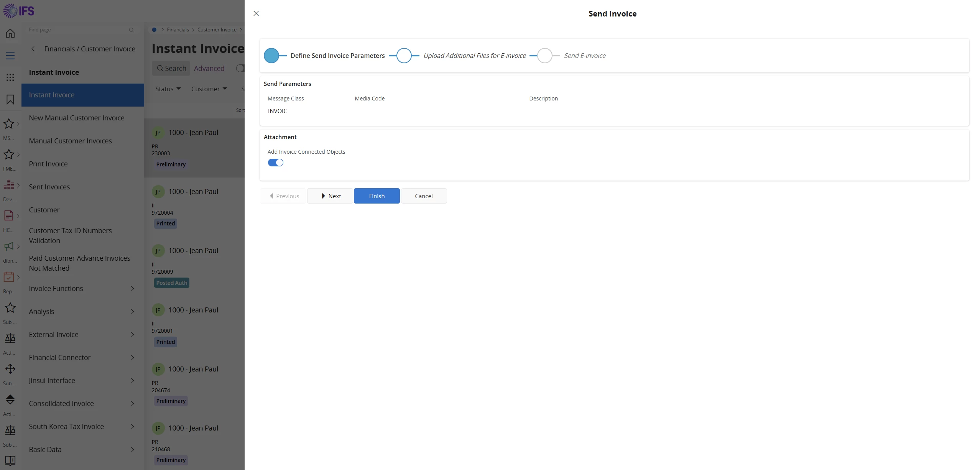Click the Next button
The width and height of the screenshot is (980, 470).
click(x=330, y=196)
